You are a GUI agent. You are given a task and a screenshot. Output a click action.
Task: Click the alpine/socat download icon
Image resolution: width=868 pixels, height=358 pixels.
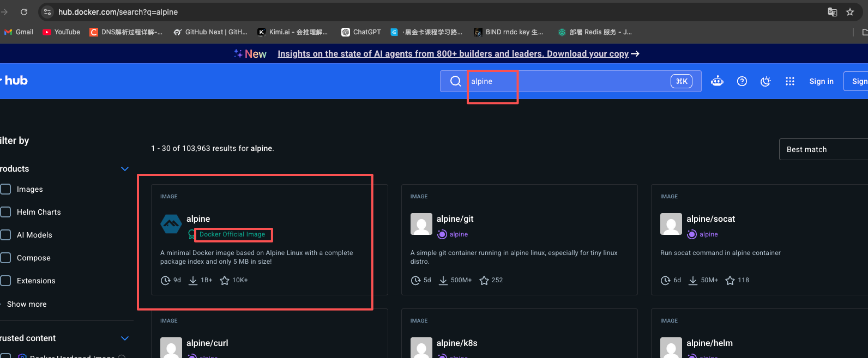pos(693,281)
